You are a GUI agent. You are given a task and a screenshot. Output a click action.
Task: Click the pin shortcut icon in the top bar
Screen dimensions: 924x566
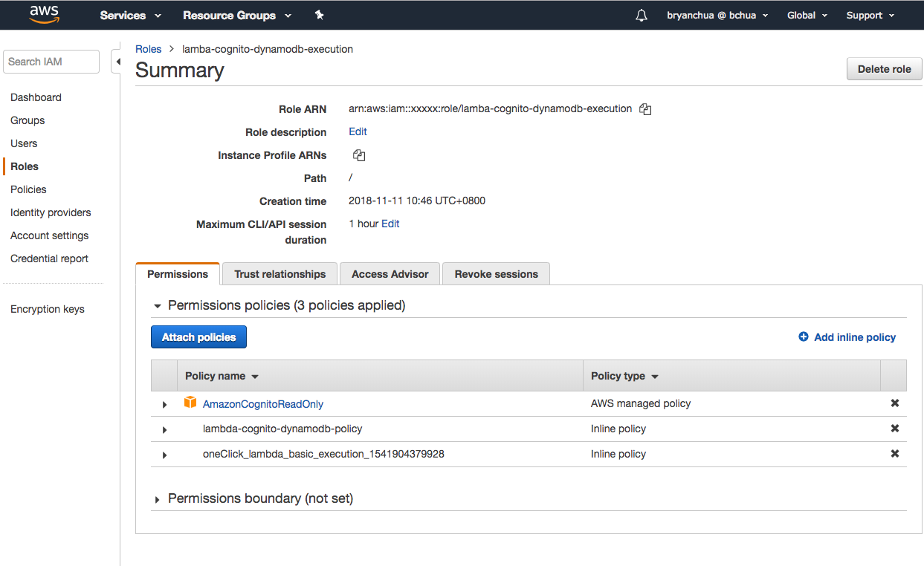[x=319, y=15]
